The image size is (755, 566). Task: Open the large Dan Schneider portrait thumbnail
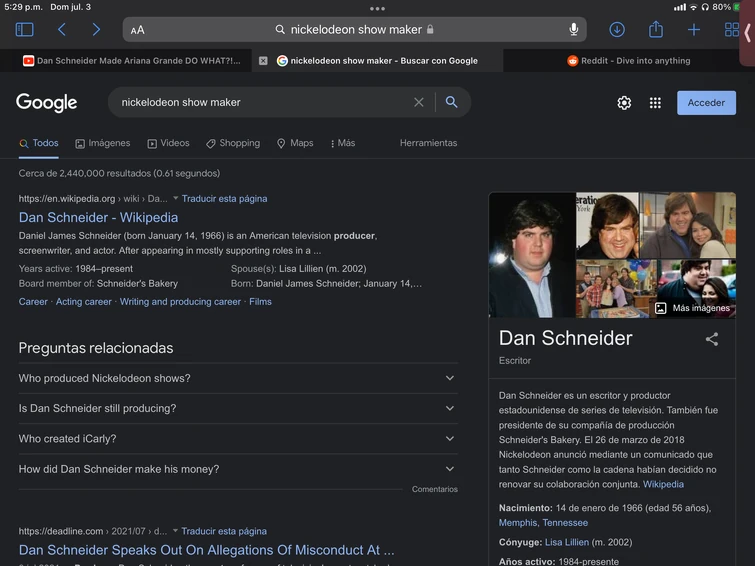pos(532,255)
